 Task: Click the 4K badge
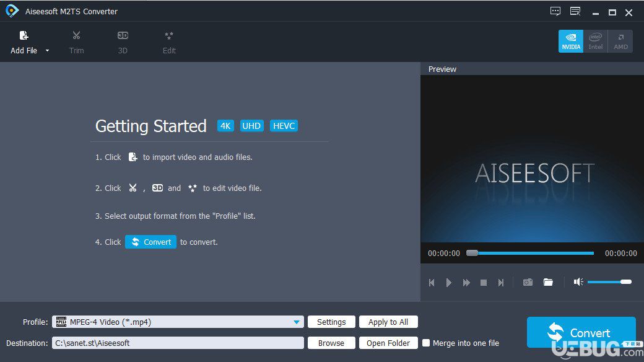(x=225, y=126)
